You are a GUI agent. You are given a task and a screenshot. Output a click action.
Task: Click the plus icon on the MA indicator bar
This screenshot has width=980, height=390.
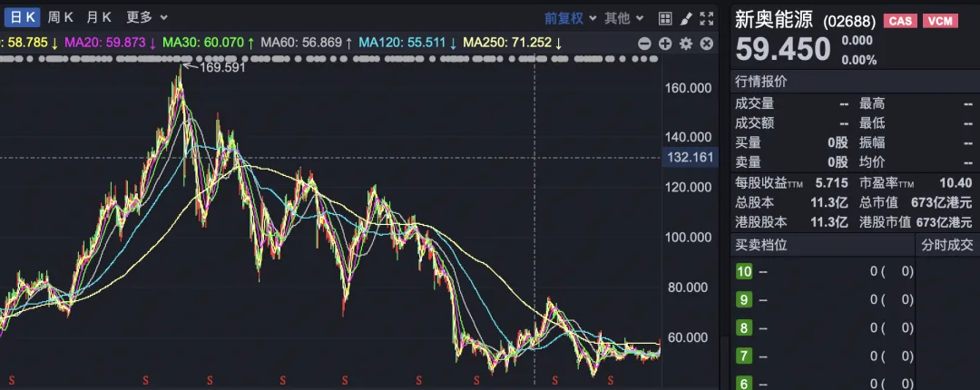tap(665, 44)
